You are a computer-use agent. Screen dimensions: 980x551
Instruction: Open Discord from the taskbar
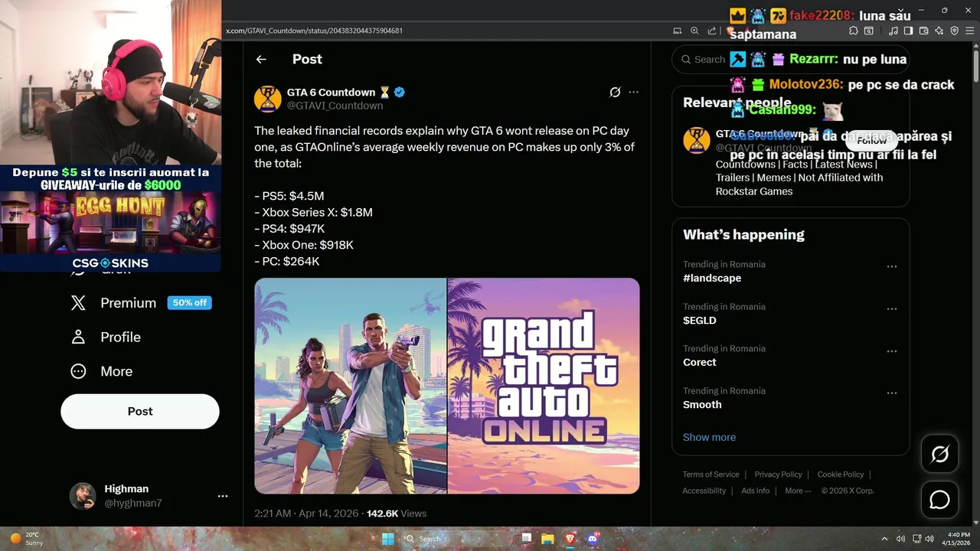(592, 539)
